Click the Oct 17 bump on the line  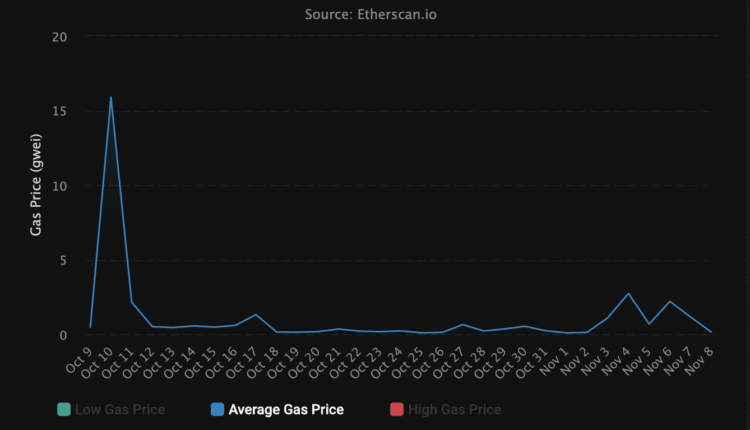tap(256, 315)
